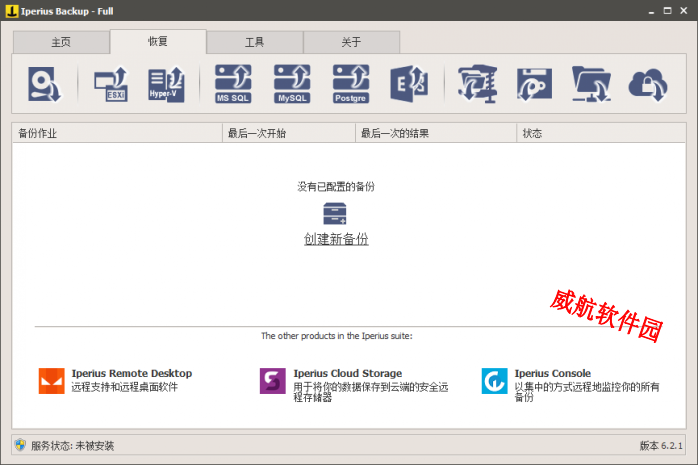Open the Iperius Cloud Storage link
This screenshot has height=465, width=698.
coord(347,373)
